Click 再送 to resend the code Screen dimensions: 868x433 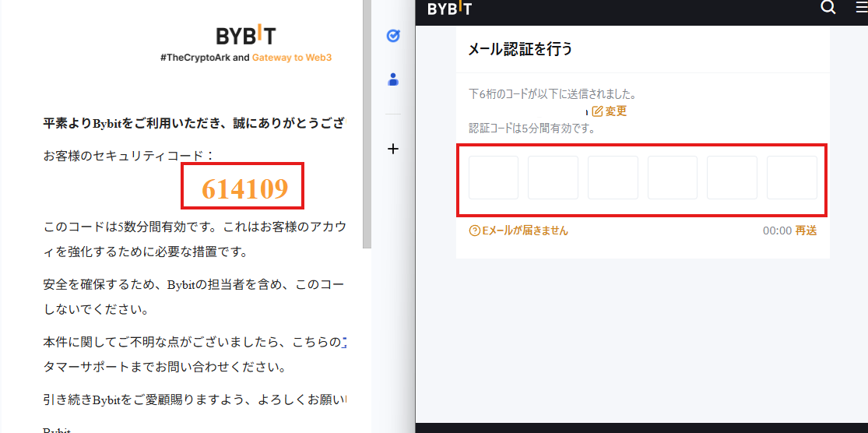tap(806, 231)
